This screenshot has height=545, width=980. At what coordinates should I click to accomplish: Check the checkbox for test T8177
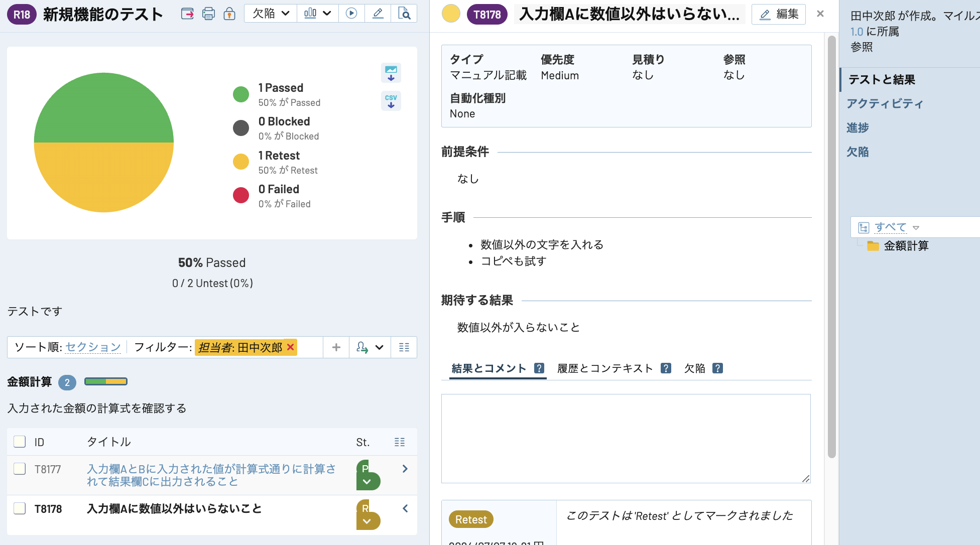pyautogui.click(x=20, y=469)
